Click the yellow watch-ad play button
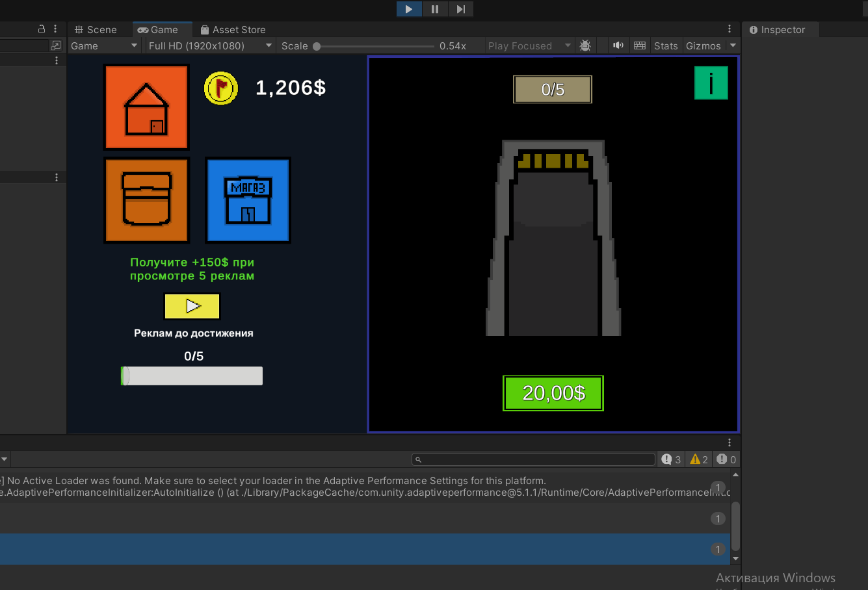 click(x=192, y=306)
